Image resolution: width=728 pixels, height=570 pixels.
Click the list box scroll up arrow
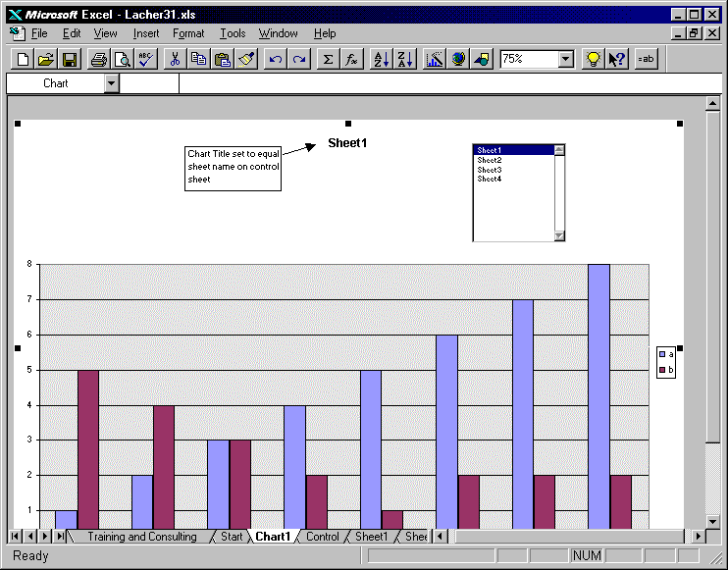tap(559, 150)
